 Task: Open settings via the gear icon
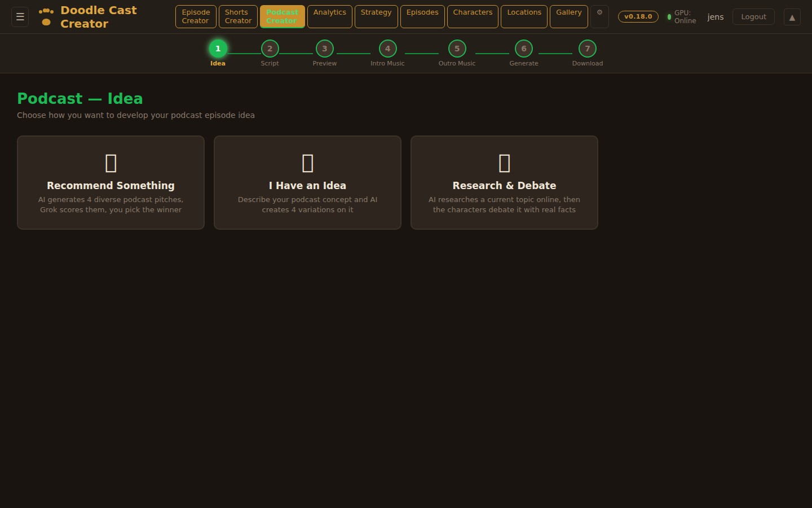599,13
